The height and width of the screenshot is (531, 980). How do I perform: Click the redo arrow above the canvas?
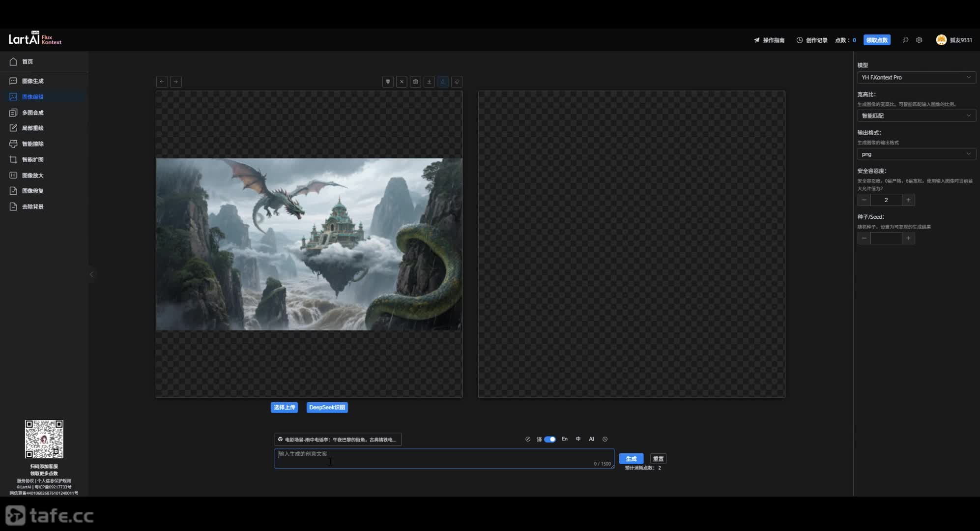[175, 82]
